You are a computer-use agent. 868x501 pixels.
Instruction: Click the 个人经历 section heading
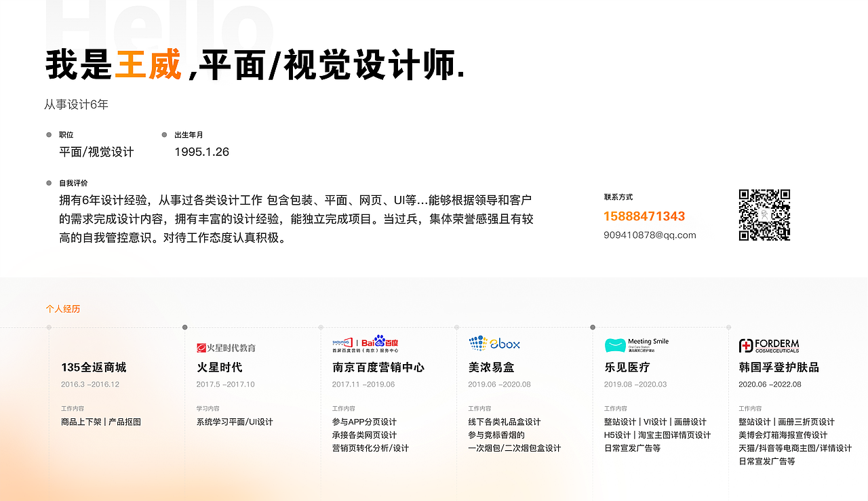(x=63, y=308)
